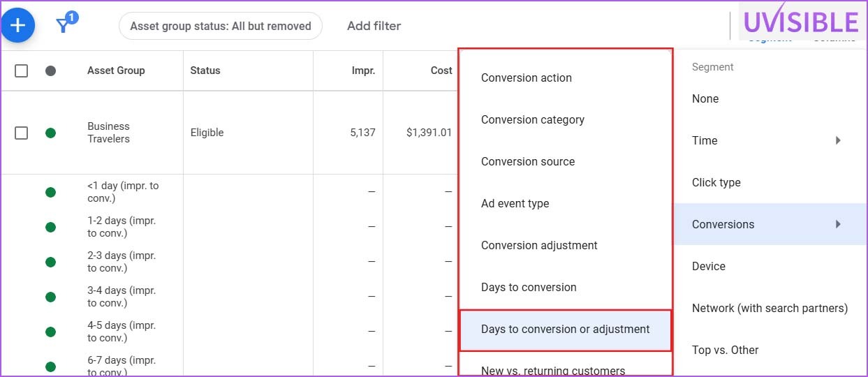Click Add filter
This screenshot has height=377, width=868.
374,26
